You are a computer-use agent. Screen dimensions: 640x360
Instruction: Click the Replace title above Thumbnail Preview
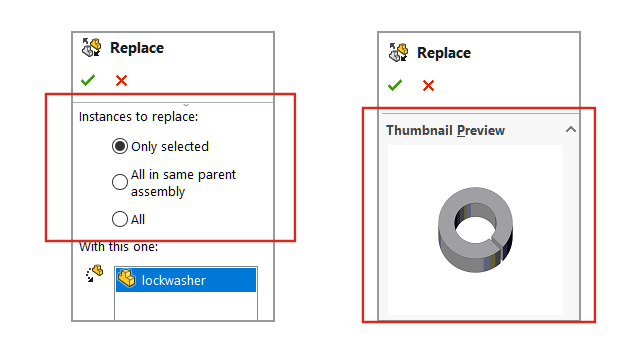[444, 53]
